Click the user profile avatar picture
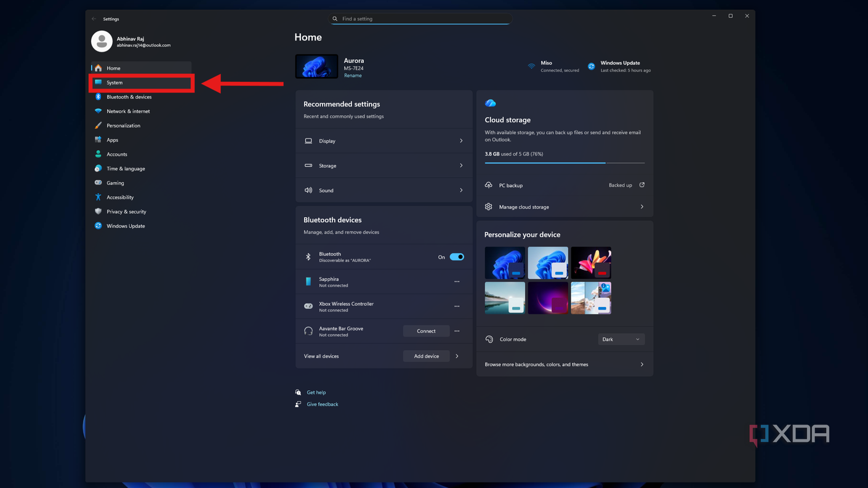The image size is (868, 488). [x=102, y=41]
